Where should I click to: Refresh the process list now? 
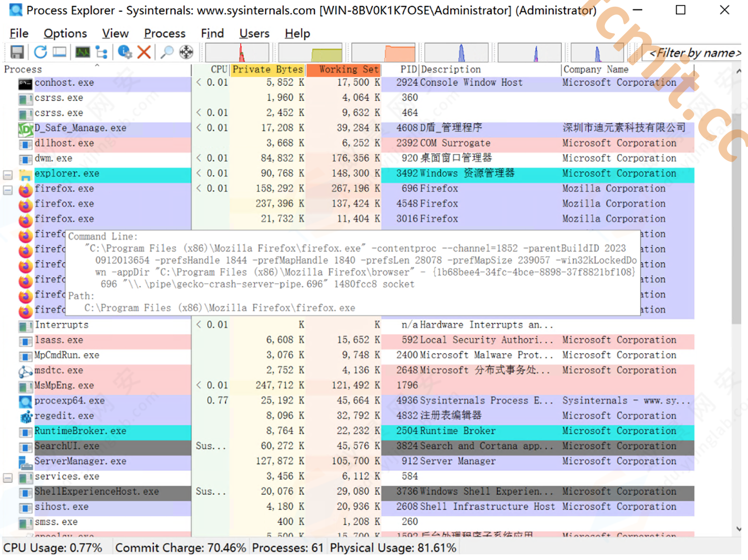pos(40,52)
